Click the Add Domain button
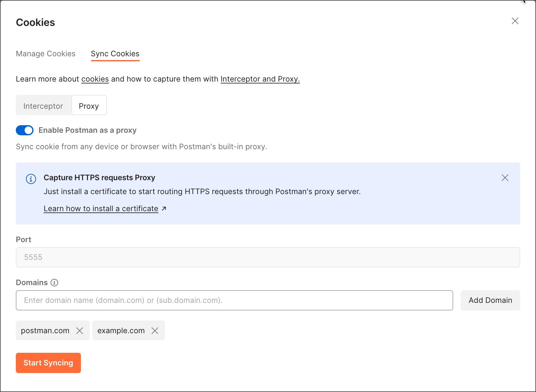The image size is (536, 392). pos(490,300)
